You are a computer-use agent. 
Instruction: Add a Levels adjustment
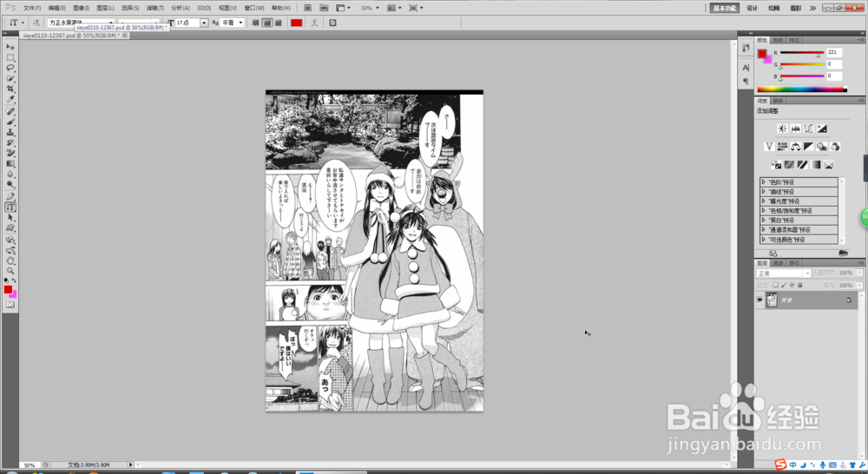tap(795, 128)
